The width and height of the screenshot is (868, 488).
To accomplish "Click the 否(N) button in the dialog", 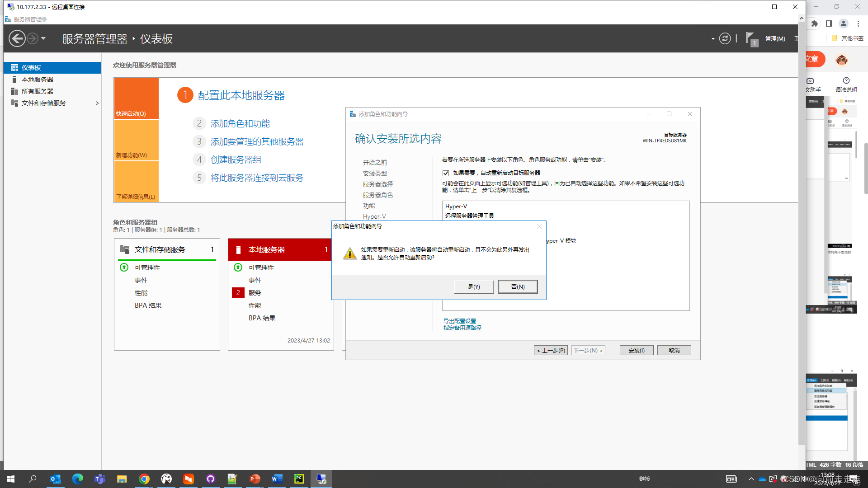I will (x=518, y=287).
